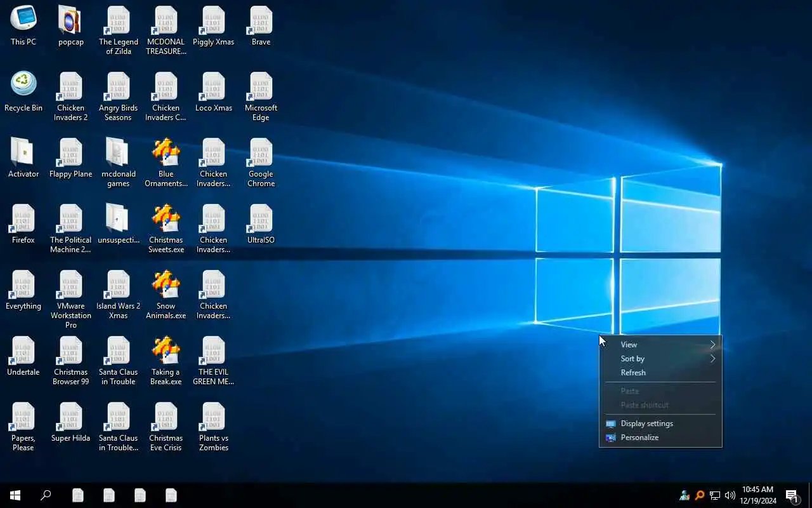Open the Windows Start menu
Viewport: 812px width, 508px height.
tap(15, 495)
